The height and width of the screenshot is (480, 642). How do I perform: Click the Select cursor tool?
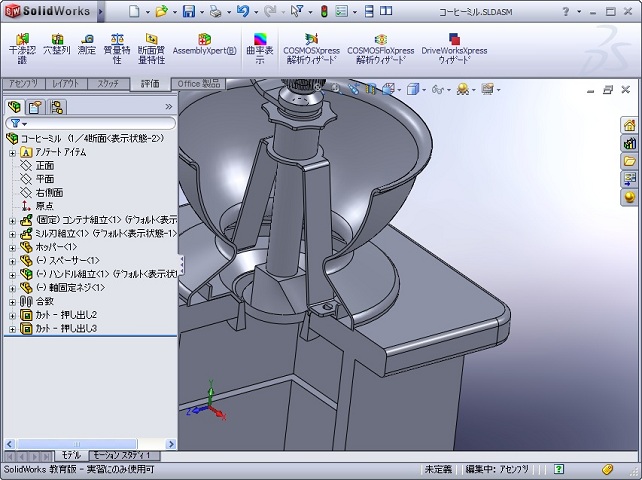point(296,11)
